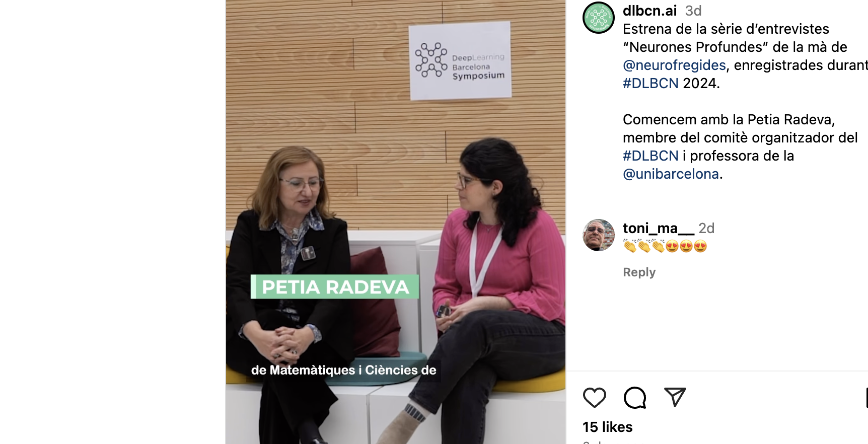868x444 pixels.
Task: Like the post with heart icon
Action: pos(594,398)
